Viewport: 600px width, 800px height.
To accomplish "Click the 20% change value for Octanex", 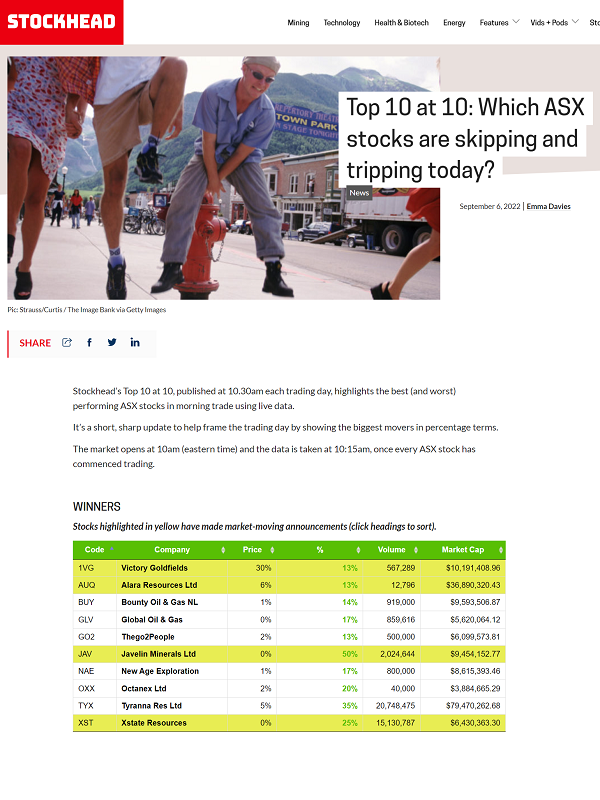I will tap(349, 689).
